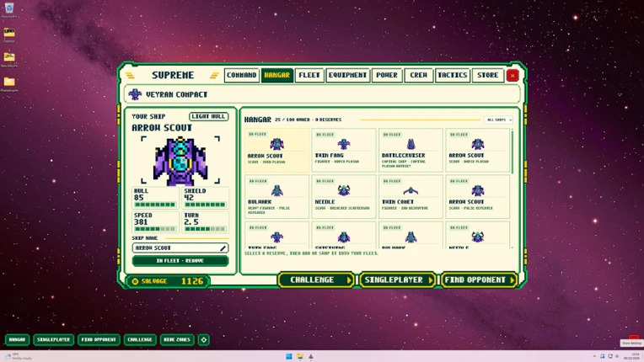Screen dimensions: 644x362
Task: Open the Fleet tab
Action: pos(309,76)
